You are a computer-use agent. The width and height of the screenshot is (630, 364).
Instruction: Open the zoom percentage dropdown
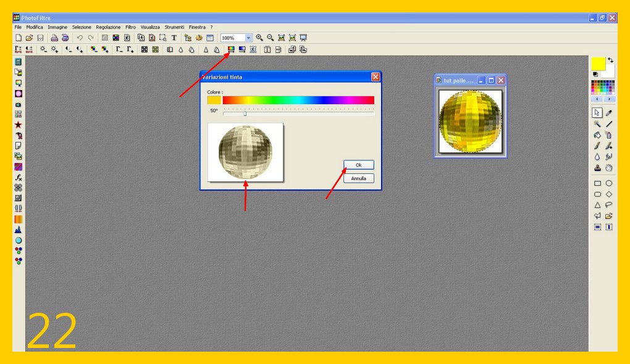tap(248, 38)
